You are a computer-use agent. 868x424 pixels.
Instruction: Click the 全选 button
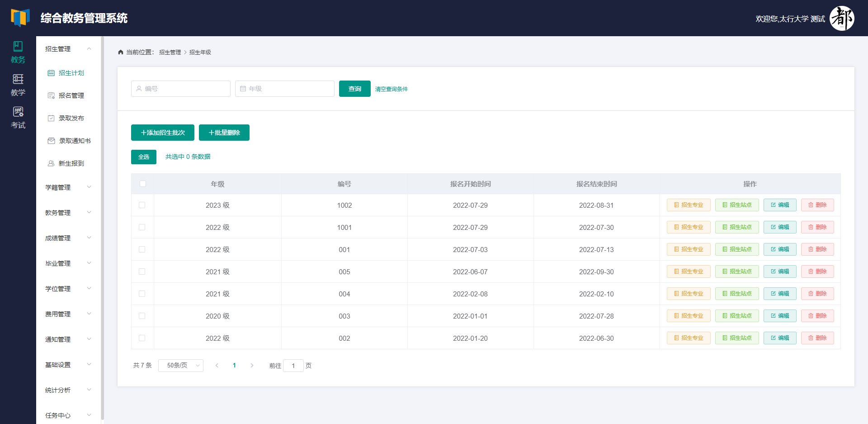pos(144,157)
